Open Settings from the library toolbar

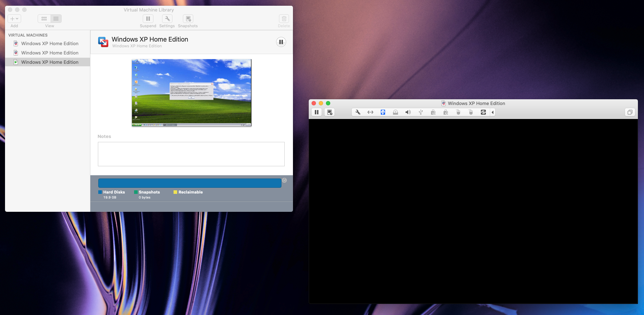[167, 19]
